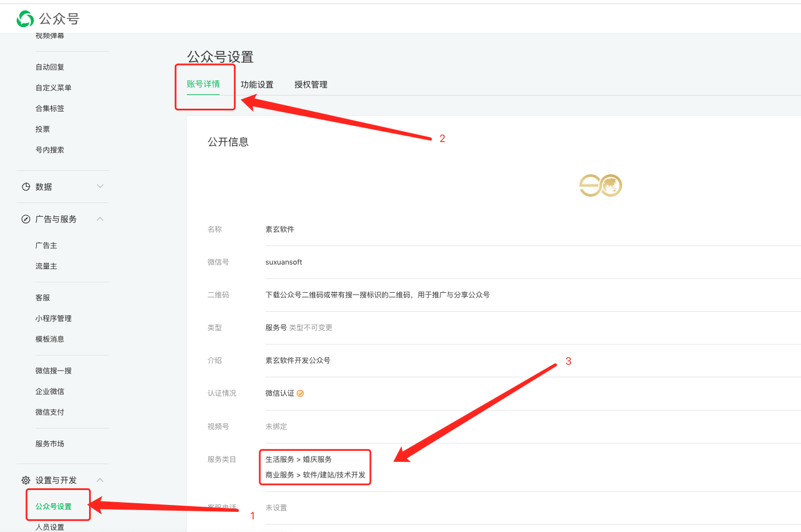The width and height of the screenshot is (801, 532).
Task: Click the 数据 pie chart icon
Action: (x=26, y=187)
